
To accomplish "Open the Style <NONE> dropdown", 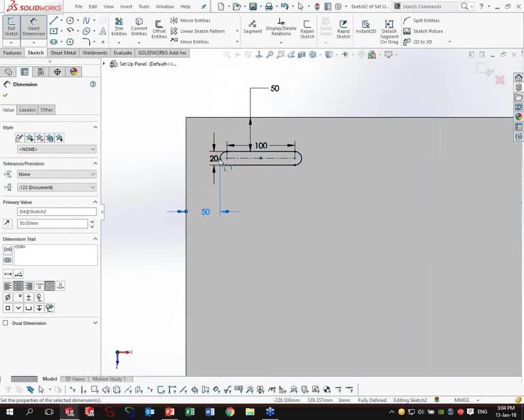I will [x=56, y=149].
